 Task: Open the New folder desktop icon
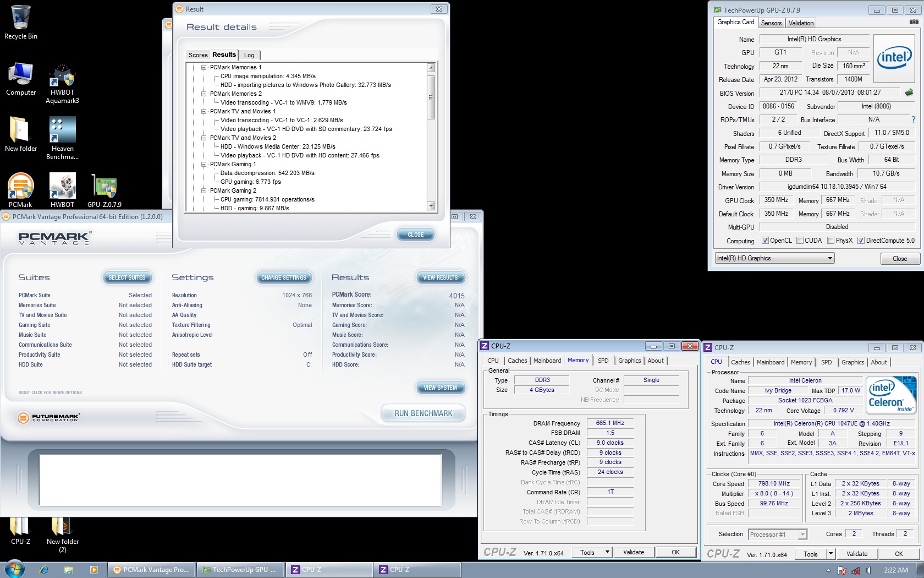[21, 135]
